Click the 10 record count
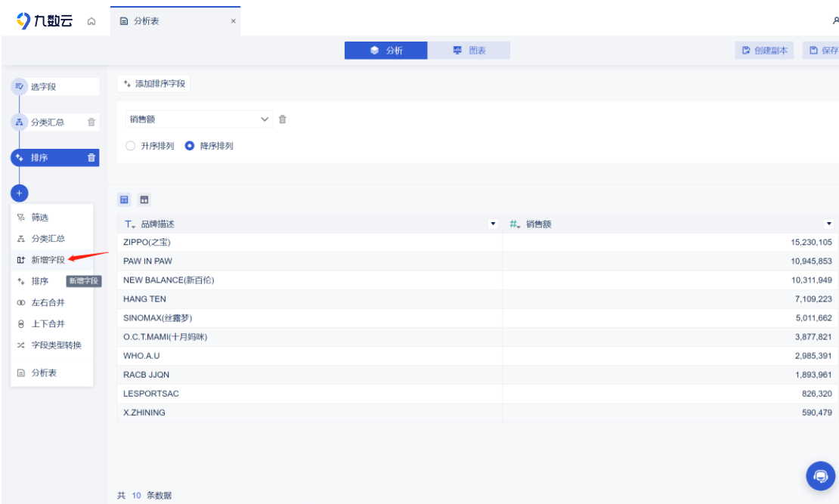 137,496
